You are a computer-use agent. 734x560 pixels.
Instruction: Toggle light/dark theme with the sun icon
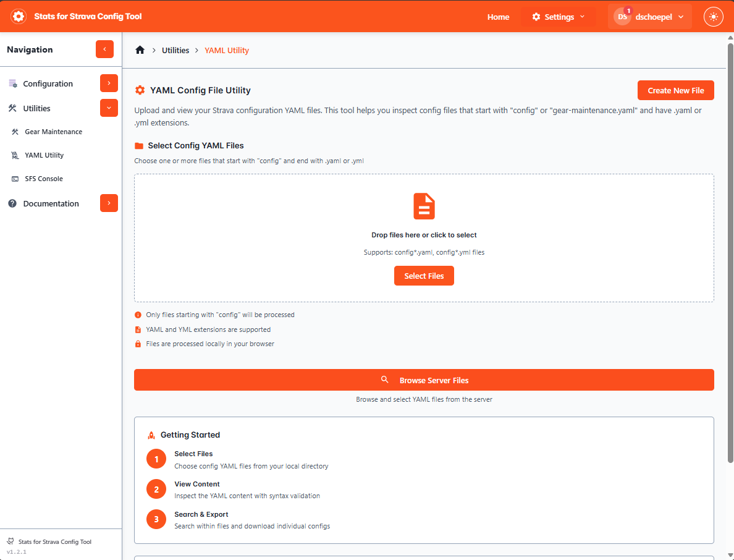point(714,17)
